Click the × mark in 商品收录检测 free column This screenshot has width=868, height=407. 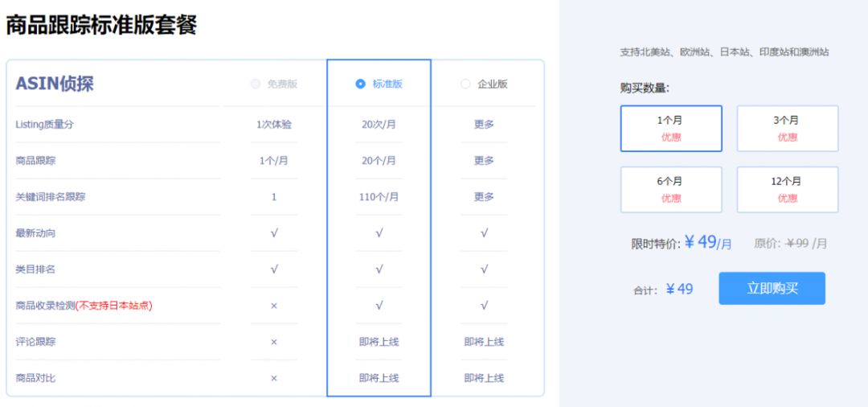click(x=274, y=306)
